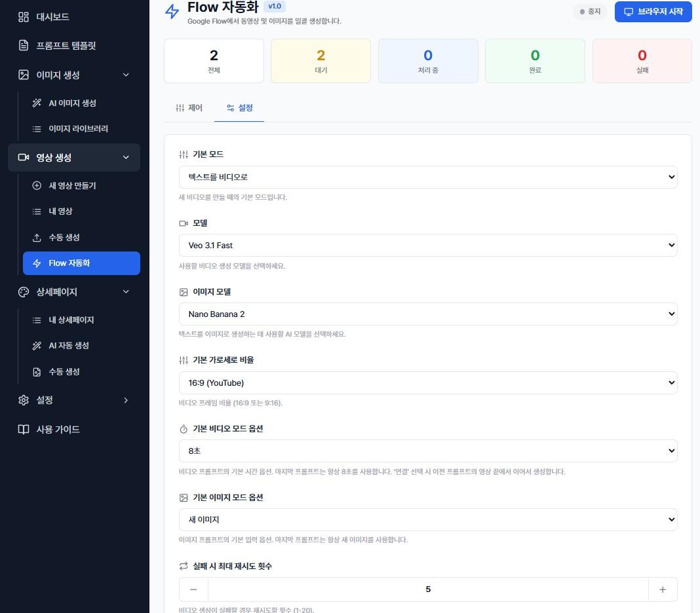Click the file icon beside 수동 생성 under 상세페이지
The image size is (700, 613).
pos(37,371)
